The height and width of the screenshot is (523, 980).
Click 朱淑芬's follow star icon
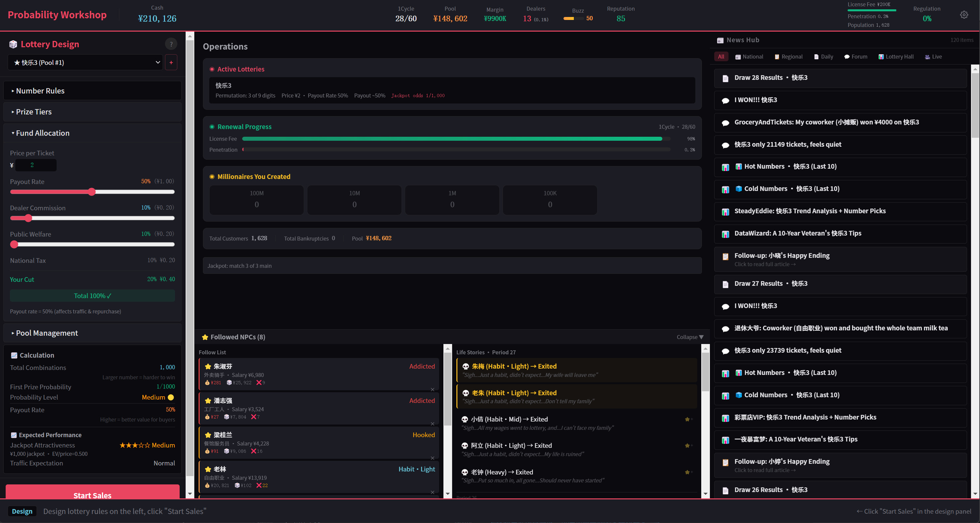[x=208, y=366]
